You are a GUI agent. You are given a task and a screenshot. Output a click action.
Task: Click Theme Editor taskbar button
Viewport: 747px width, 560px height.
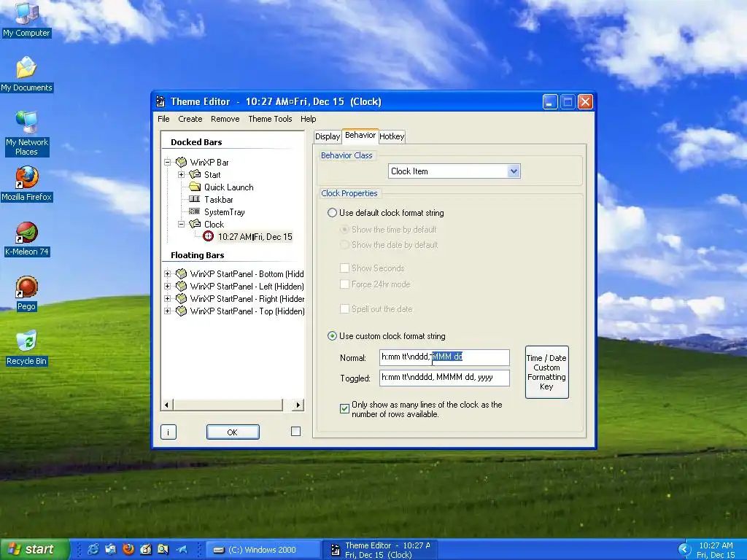click(381, 550)
